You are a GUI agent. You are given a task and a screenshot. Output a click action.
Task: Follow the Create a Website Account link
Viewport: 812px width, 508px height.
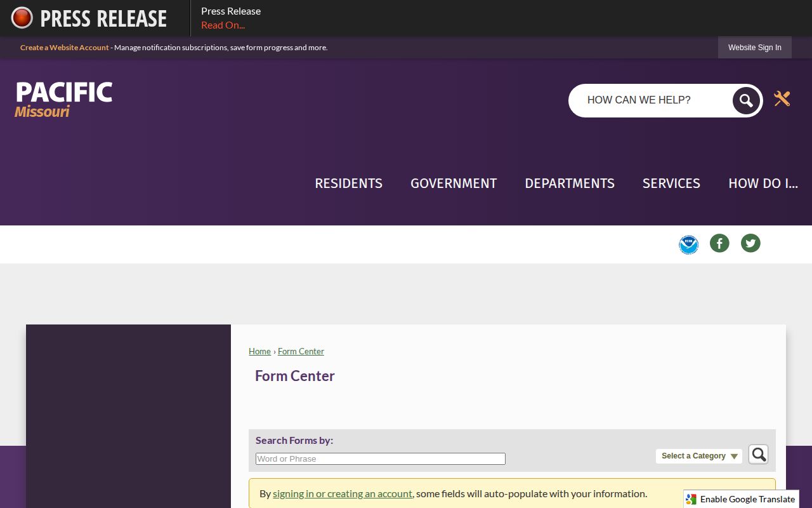click(x=65, y=48)
